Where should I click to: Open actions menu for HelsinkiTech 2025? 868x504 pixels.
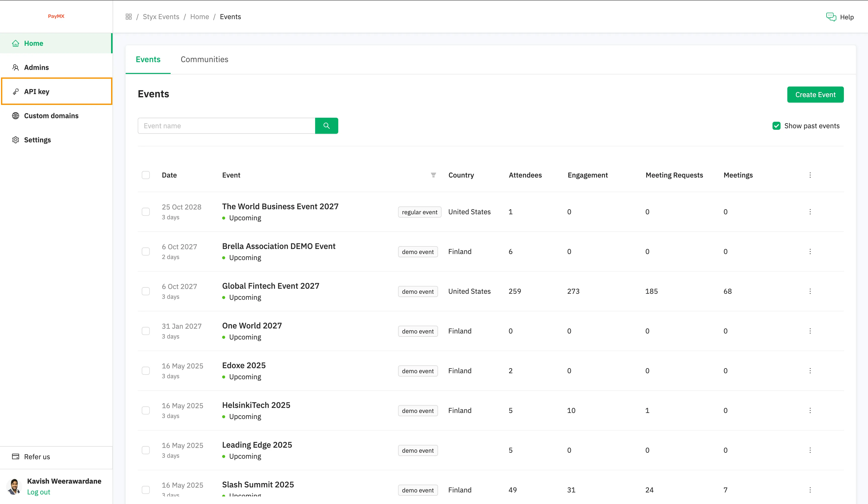[810, 411]
